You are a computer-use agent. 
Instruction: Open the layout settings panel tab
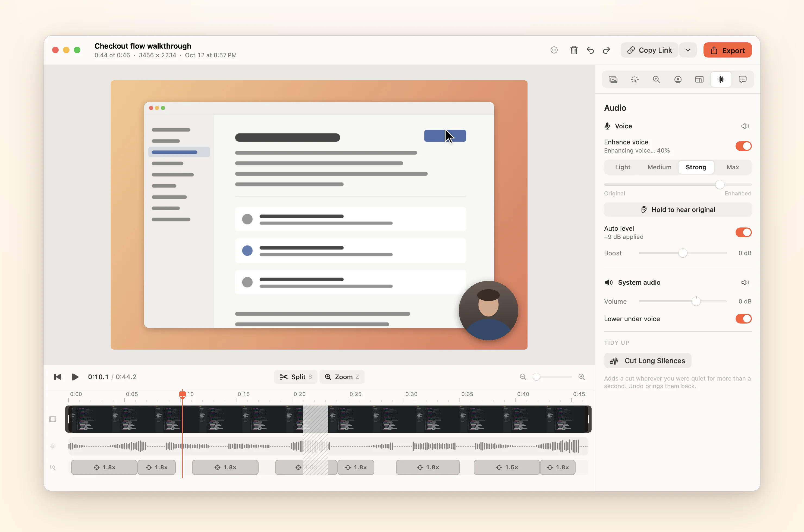coord(699,79)
